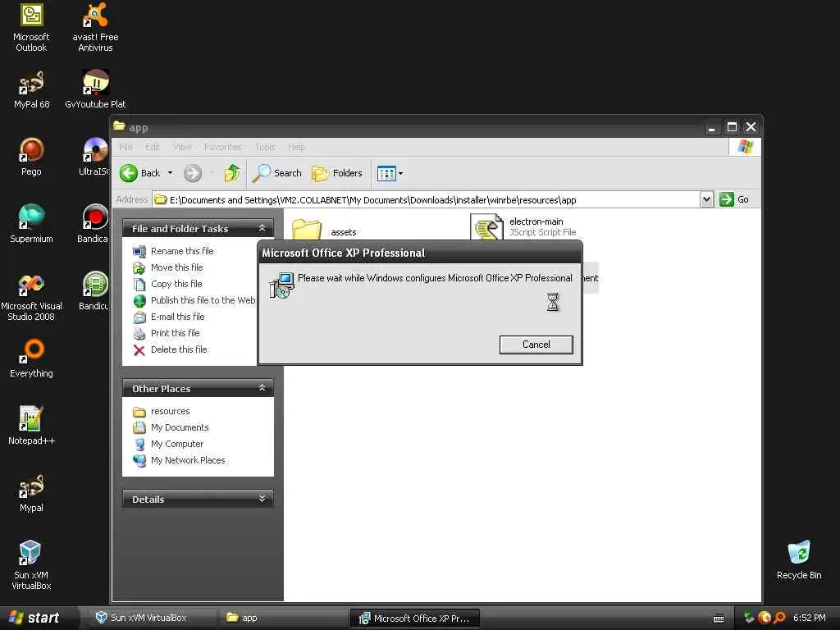Open GvYoutube Plat desktop icon
The width and height of the screenshot is (840, 630).
pyautogui.click(x=95, y=90)
